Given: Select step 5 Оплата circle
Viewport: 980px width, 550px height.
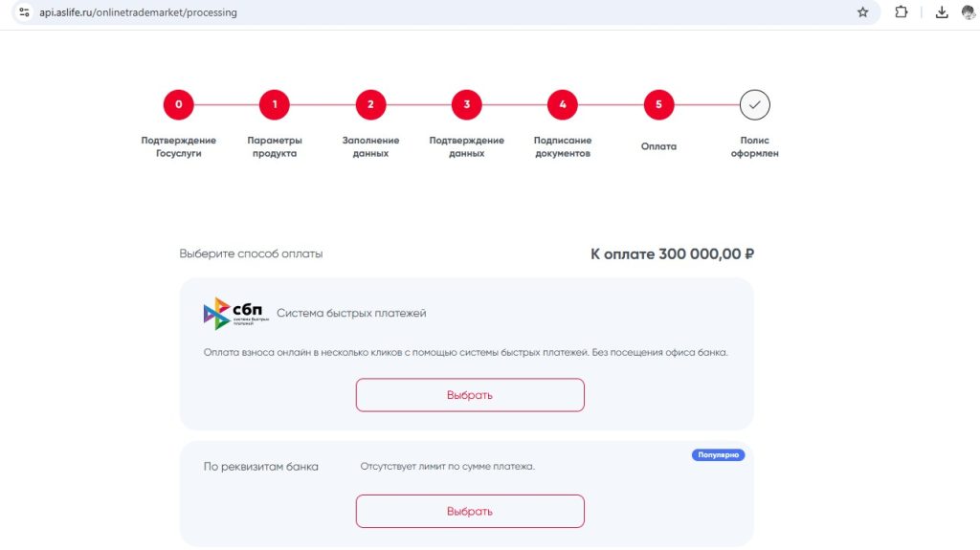Looking at the screenshot, I should click(x=658, y=104).
